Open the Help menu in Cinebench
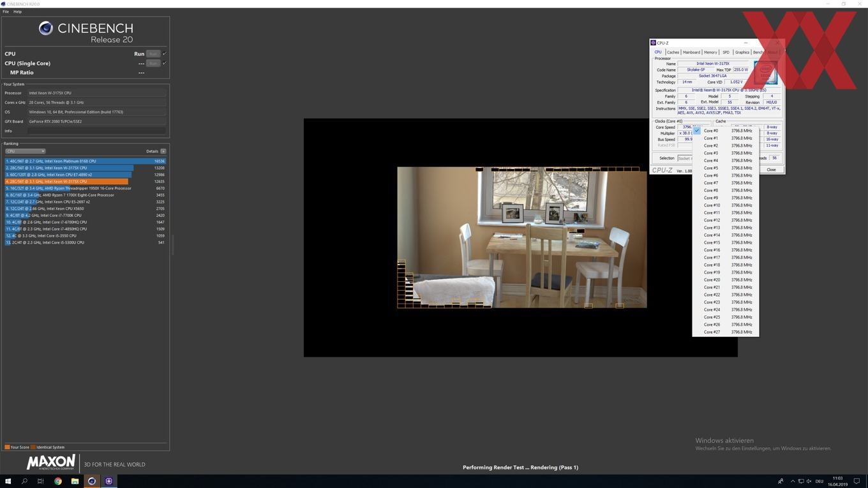The image size is (868, 488). click(17, 11)
